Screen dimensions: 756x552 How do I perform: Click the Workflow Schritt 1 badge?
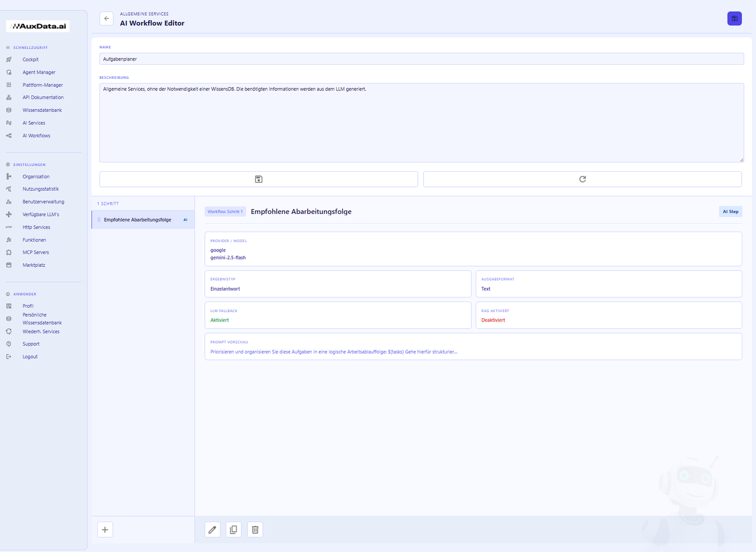tap(225, 212)
